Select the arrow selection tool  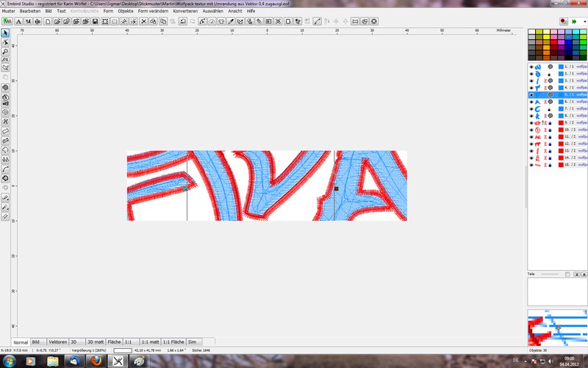coord(5,33)
